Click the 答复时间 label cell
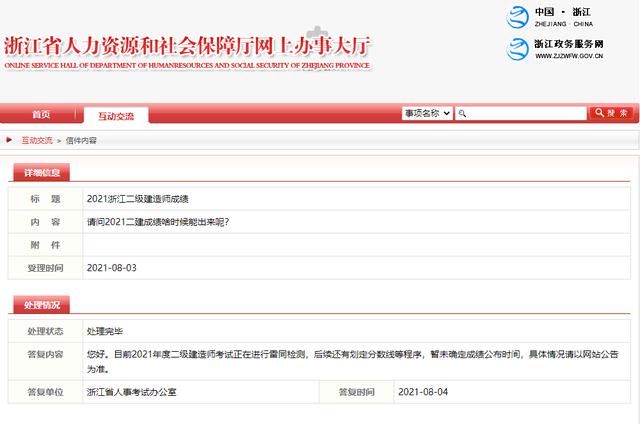 356,392
